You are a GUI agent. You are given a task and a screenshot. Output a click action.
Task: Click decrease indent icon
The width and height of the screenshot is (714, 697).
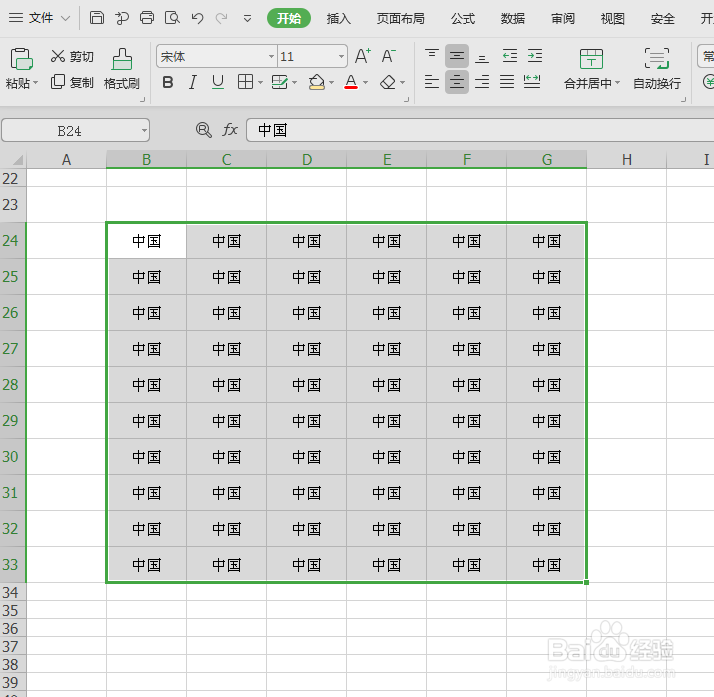510,56
